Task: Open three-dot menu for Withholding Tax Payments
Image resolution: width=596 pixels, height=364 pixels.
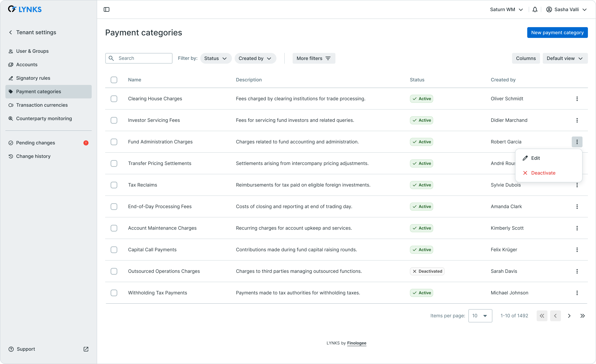Action: pyautogui.click(x=577, y=293)
